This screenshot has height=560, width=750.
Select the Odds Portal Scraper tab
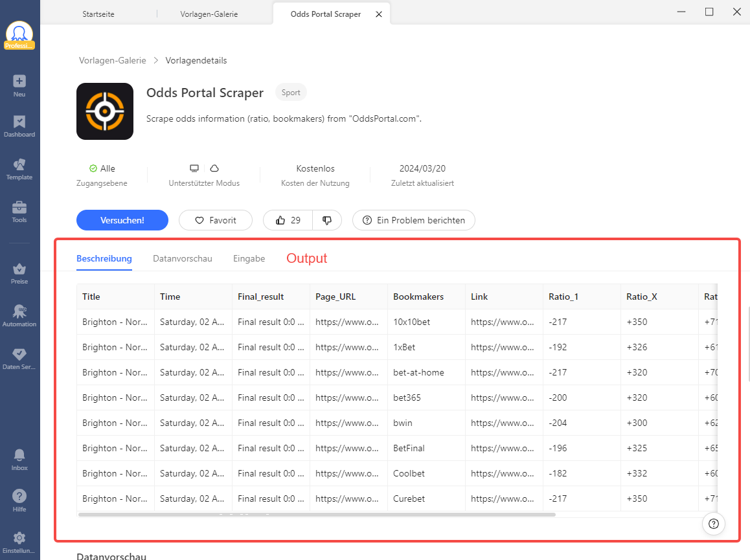[x=326, y=14]
